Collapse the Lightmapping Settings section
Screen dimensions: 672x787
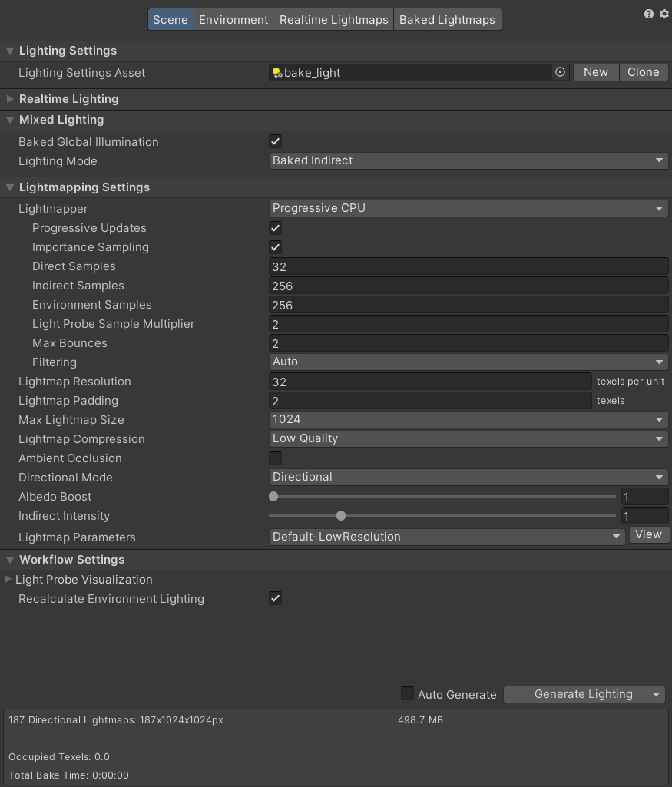9,187
